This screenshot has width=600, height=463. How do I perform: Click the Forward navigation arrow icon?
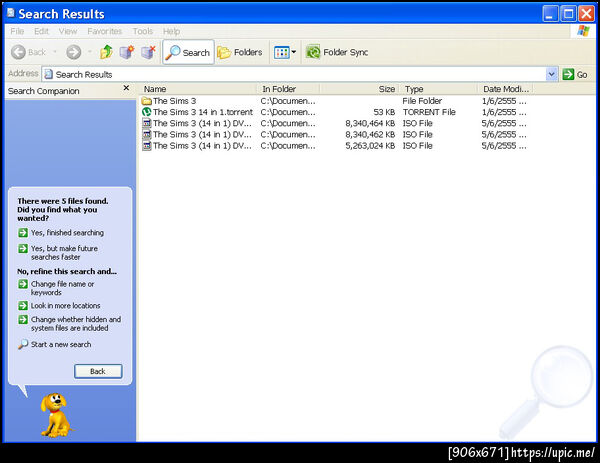[x=73, y=52]
